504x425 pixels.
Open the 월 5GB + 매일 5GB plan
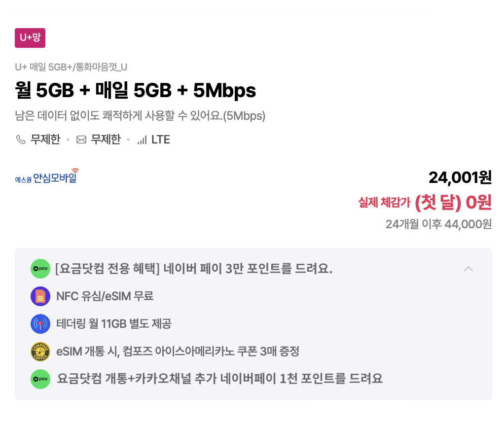135,90
